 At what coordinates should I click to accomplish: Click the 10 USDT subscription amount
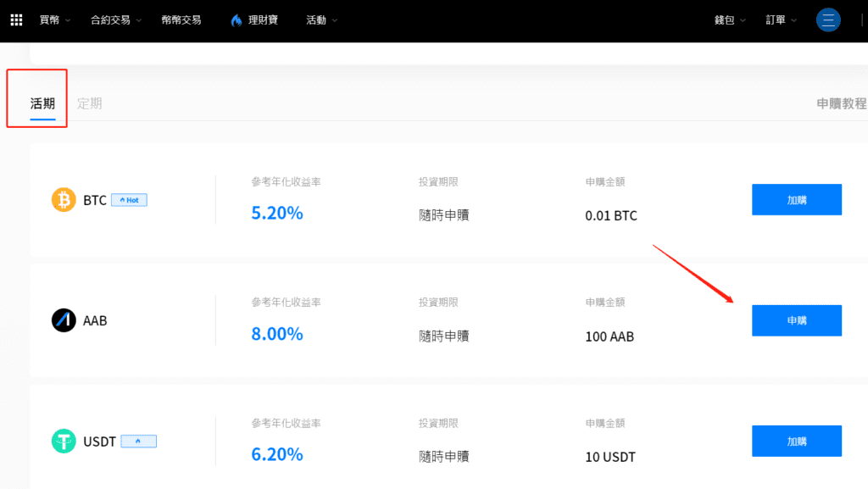coord(610,457)
